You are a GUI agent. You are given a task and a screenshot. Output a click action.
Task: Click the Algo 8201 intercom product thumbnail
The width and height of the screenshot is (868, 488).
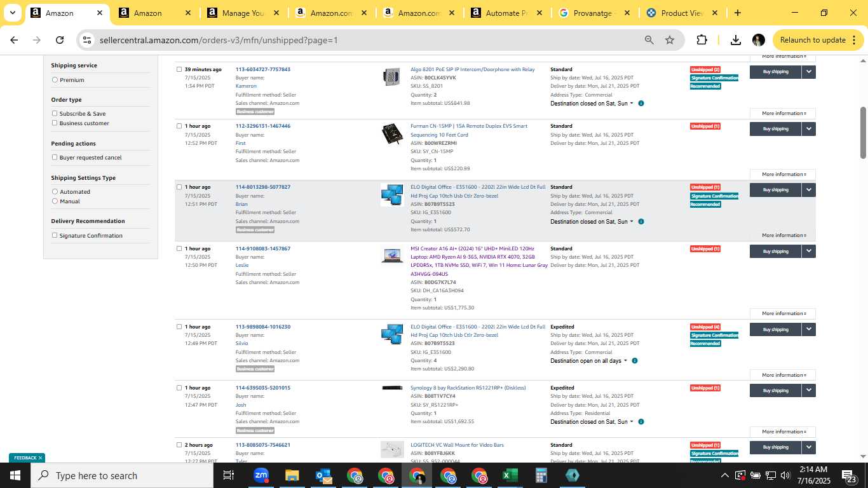click(x=391, y=77)
